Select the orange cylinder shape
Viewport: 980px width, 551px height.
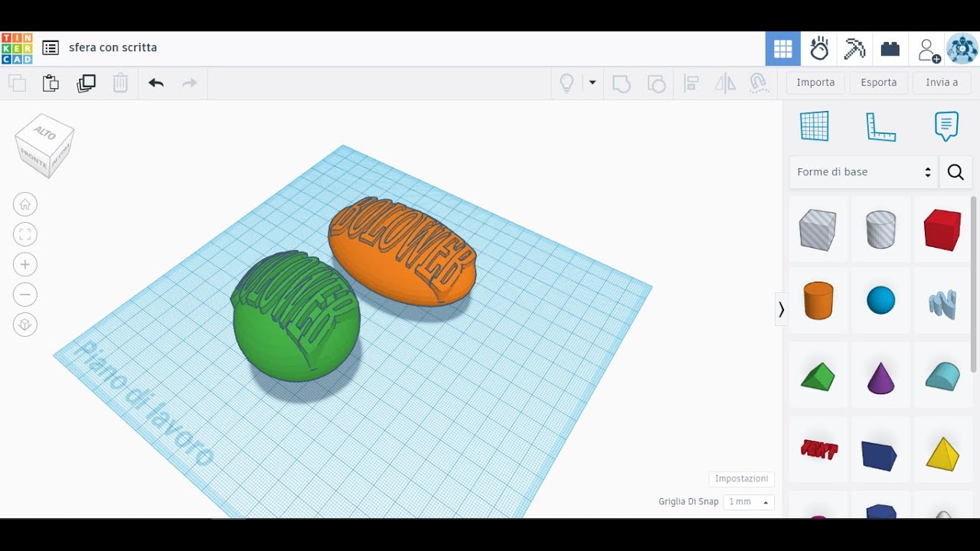[818, 300]
